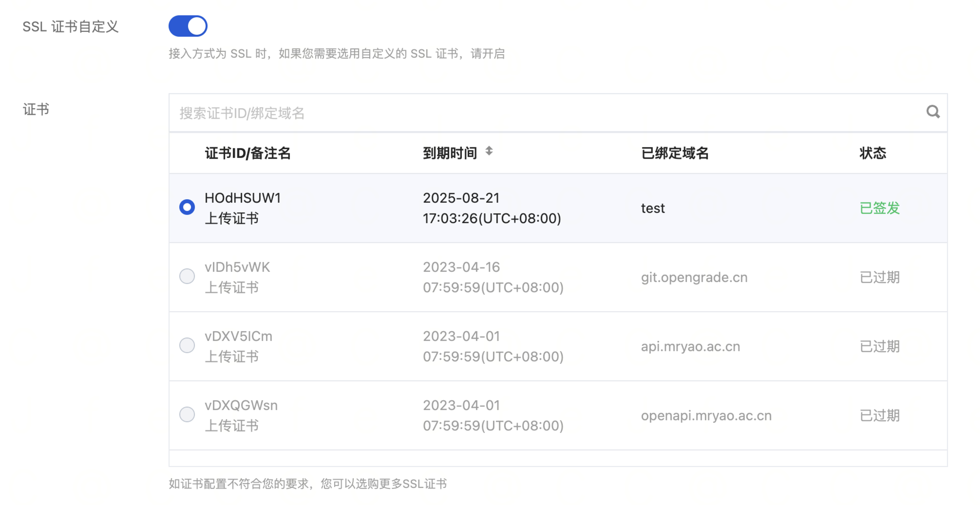Select the vIDh5vWK certificate radio button

coord(187,276)
